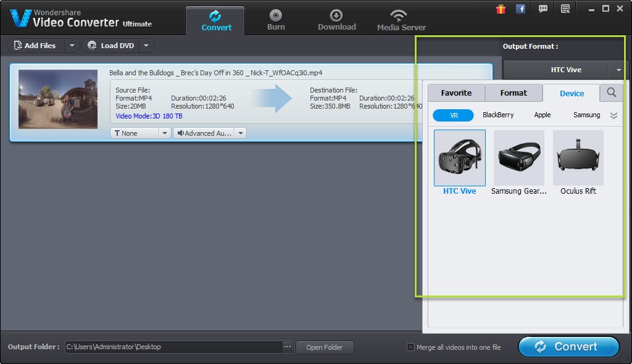This screenshot has height=364, width=632.
Task: Click the 360 video thumbnail preview
Action: coord(58,99)
